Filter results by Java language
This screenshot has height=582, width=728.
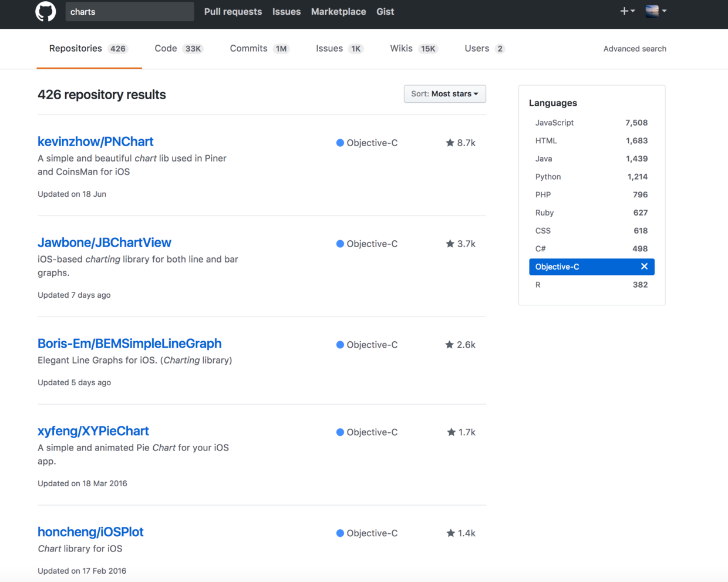(592, 159)
